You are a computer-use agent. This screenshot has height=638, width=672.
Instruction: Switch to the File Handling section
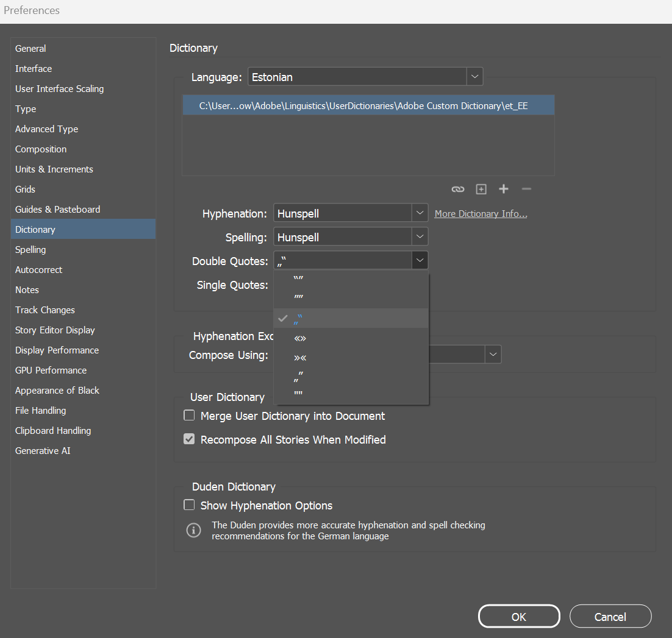(x=83, y=411)
